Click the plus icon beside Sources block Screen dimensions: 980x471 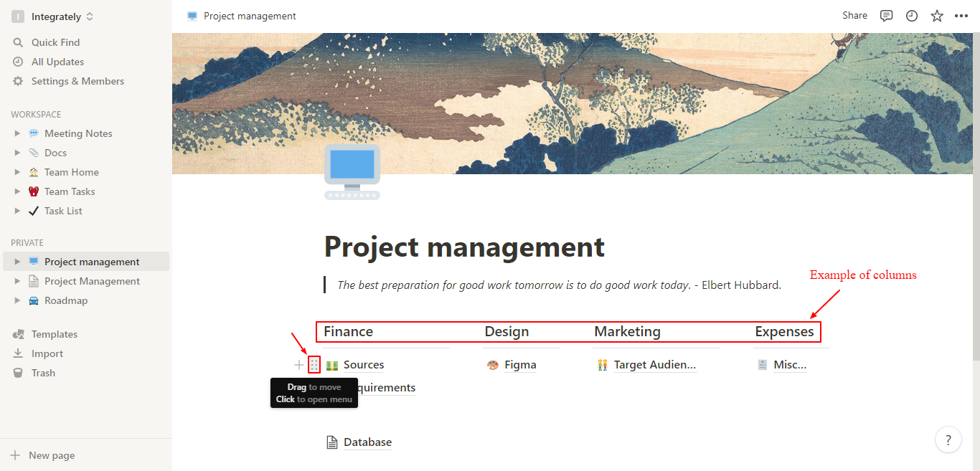[299, 365]
